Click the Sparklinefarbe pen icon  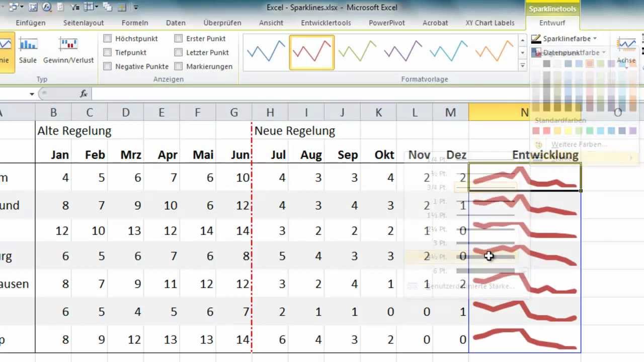535,39
